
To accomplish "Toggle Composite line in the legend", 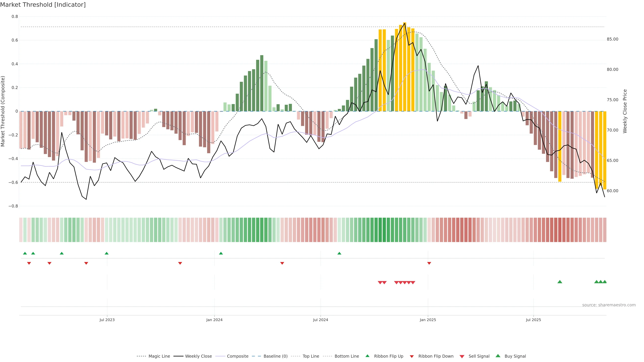I will 237,356.
